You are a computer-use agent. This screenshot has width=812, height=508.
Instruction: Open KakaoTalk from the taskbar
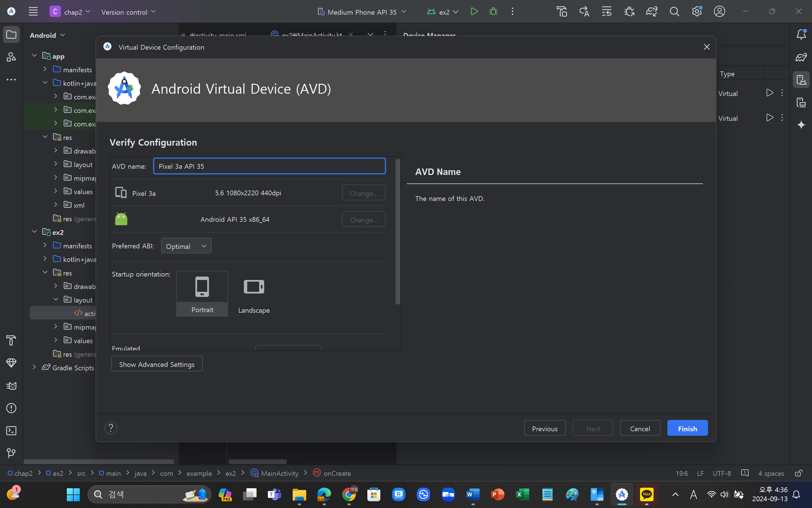646,494
